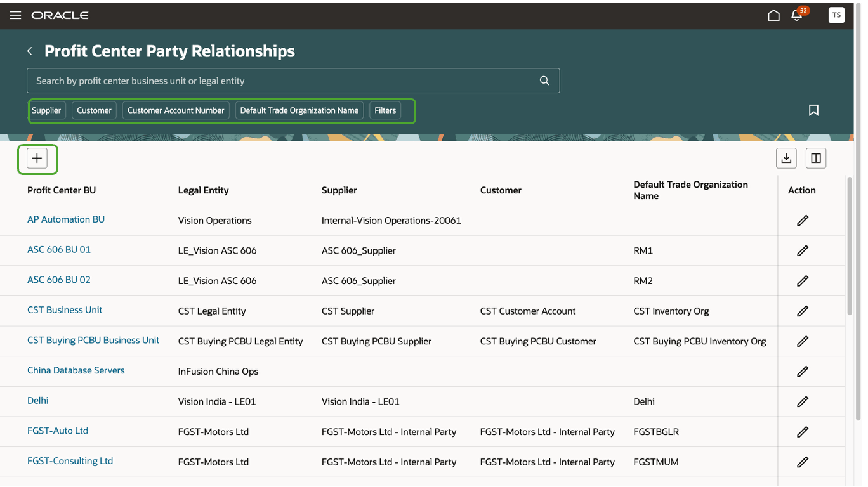This screenshot has width=868, height=487.
Task: Open the TS user profile menu
Action: 836,15
